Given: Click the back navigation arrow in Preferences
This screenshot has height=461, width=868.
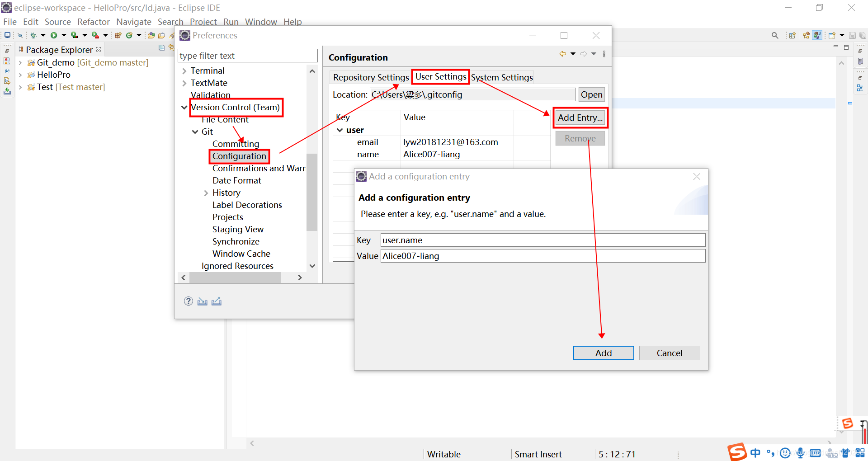Looking at the screenshot, I should click(x=563, y=54).
